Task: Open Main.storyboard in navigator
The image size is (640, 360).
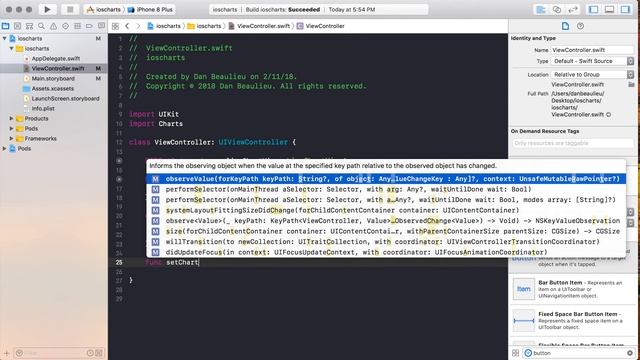Action: coord(53,78)
